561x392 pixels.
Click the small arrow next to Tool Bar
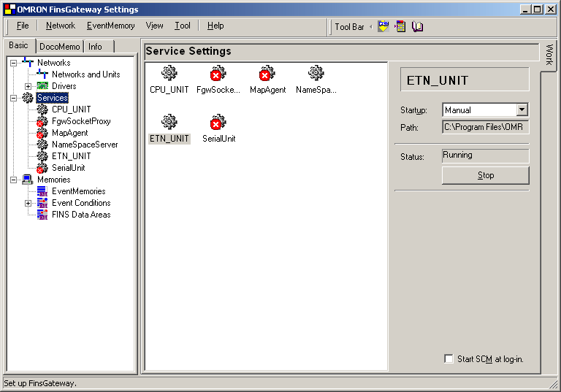pyautogui.click(x=371, y=26)
